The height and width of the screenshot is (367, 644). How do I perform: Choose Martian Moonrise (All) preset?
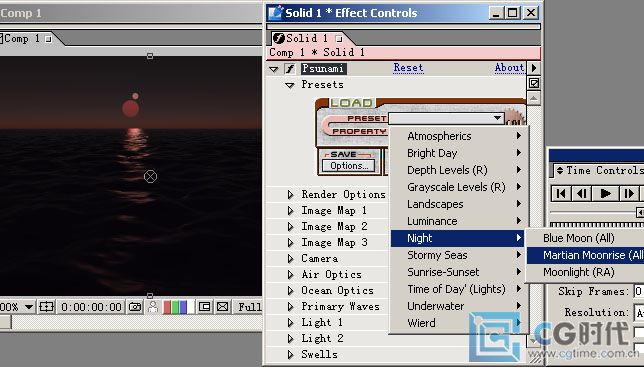(585, 255)
